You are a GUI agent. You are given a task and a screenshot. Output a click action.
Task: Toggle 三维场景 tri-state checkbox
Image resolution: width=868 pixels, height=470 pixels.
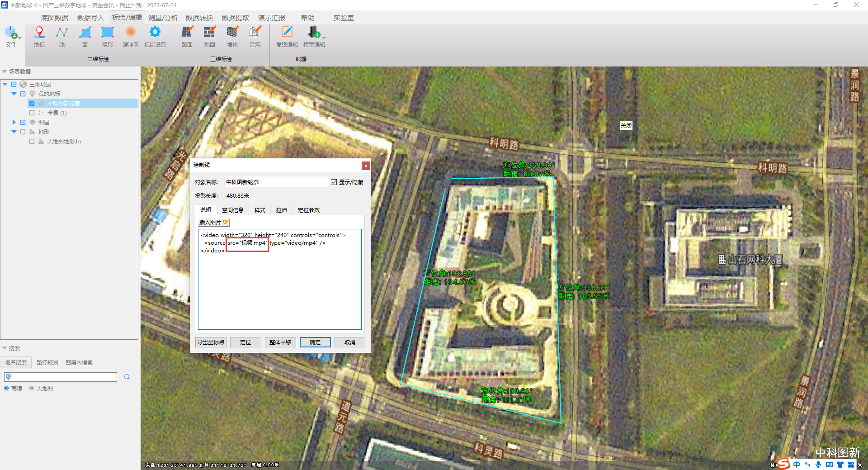coord(14,84)
